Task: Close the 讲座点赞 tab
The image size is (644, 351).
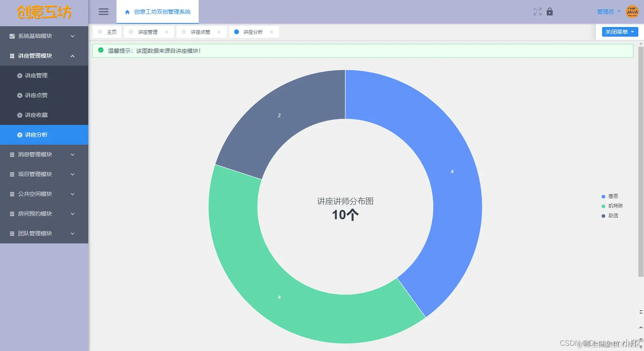Action: pyautogui.click(x=219, y=32)
